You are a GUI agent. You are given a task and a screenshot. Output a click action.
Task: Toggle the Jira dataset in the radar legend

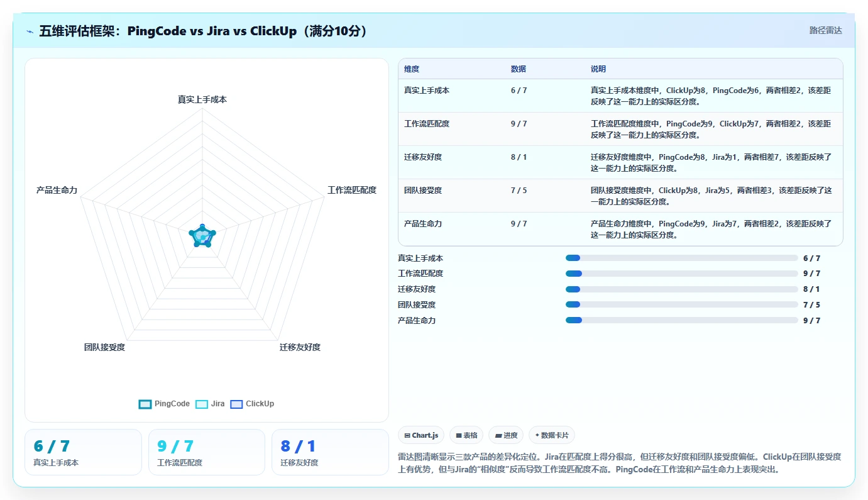210,404
